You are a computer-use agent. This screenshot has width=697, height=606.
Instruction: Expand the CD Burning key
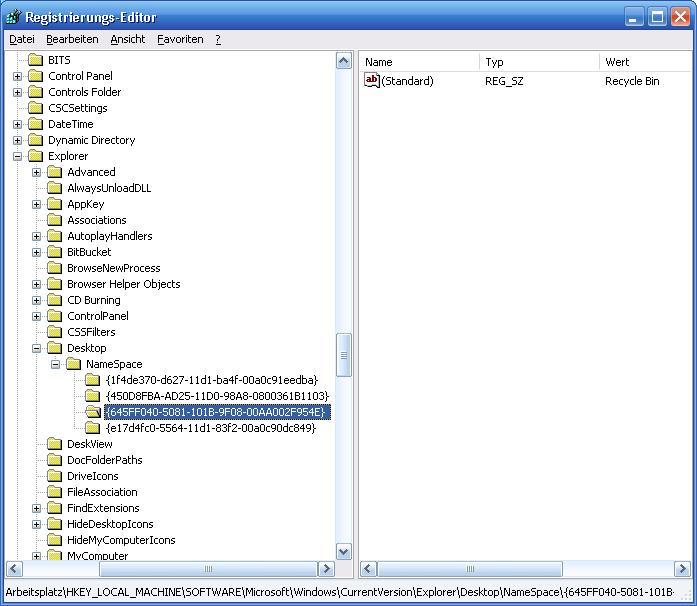pos(36,301)
